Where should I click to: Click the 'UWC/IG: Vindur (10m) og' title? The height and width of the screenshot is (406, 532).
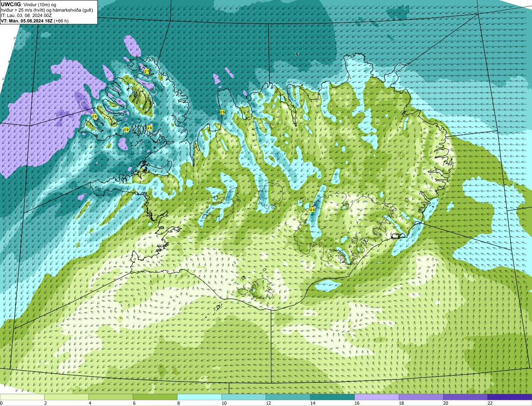[29, 4]
